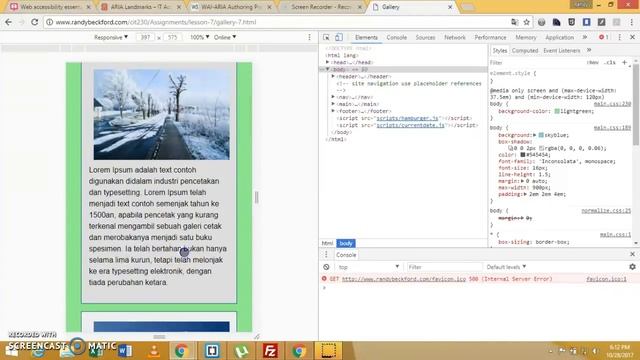Open the 100% zoom dropdown

[x=199, y=37]
